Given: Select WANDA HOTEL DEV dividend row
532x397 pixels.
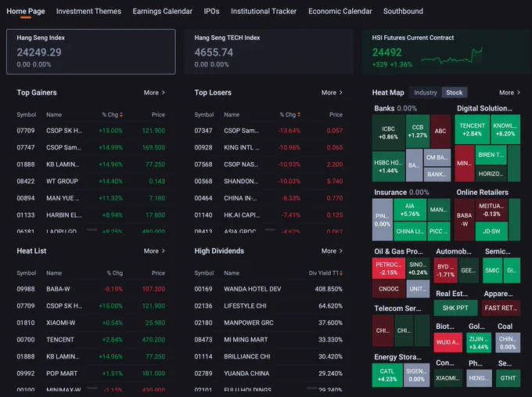Looking at the screenshot, I should (x=268, y=289).
